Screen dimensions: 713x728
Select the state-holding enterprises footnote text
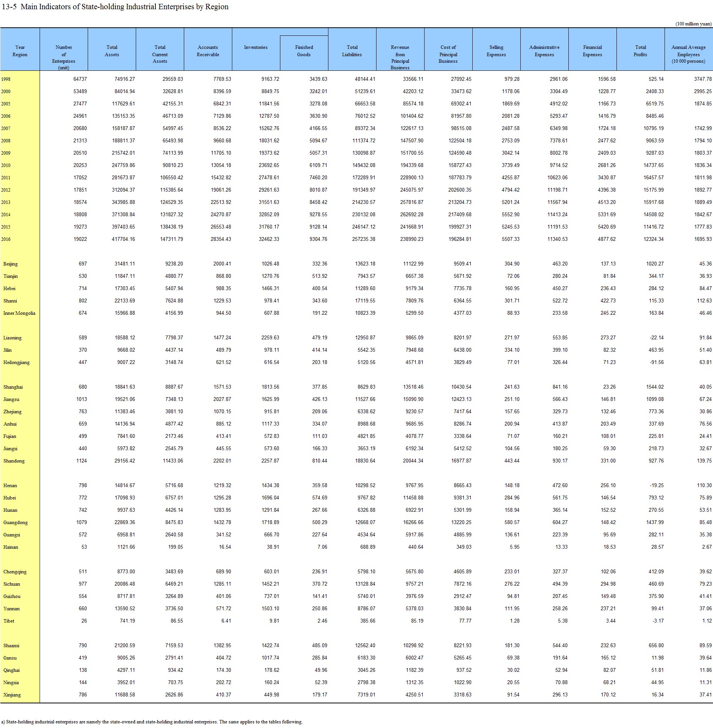click(152, 722)
